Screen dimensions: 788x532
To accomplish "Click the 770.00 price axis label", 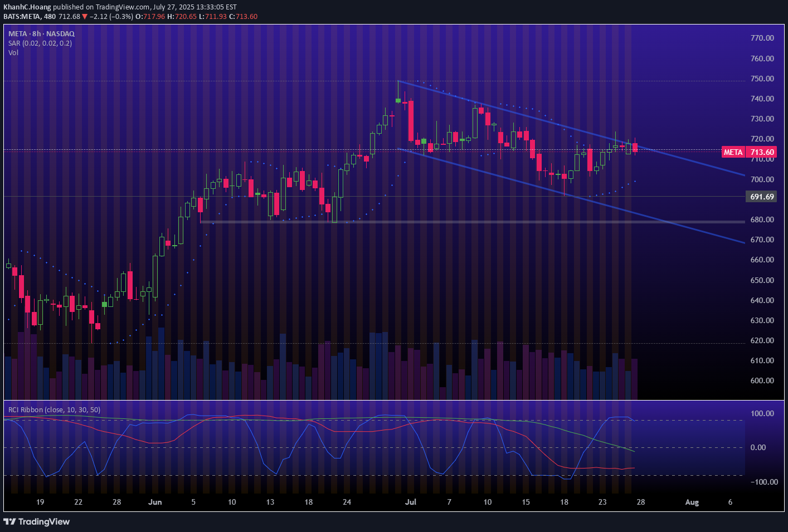I will pyautogui.click(x=762, y=38).
